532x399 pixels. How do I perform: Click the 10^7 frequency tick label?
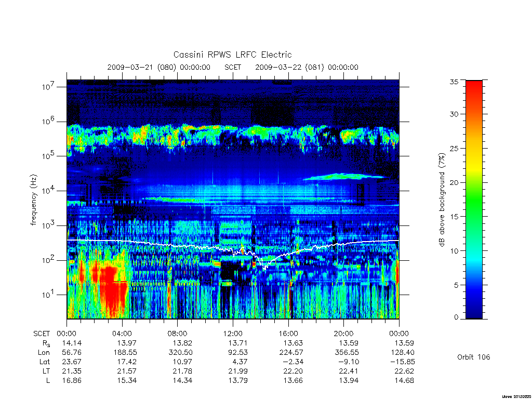(49, 86)
